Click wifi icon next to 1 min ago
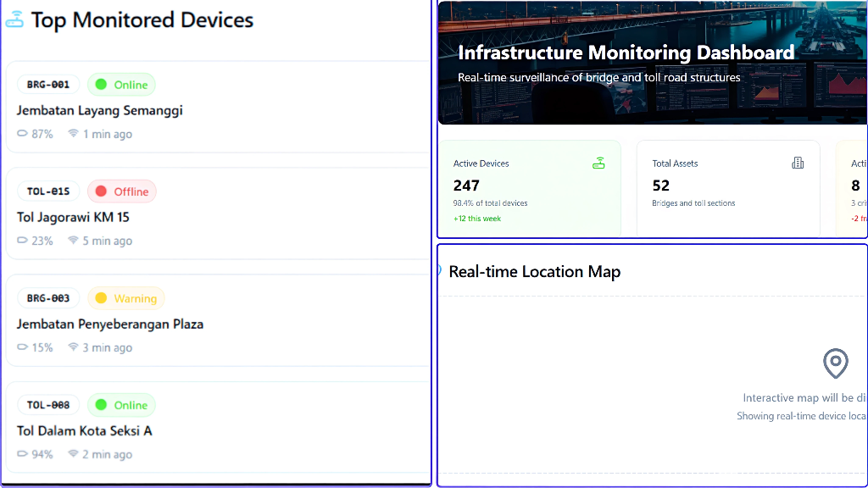 [73, 133]
